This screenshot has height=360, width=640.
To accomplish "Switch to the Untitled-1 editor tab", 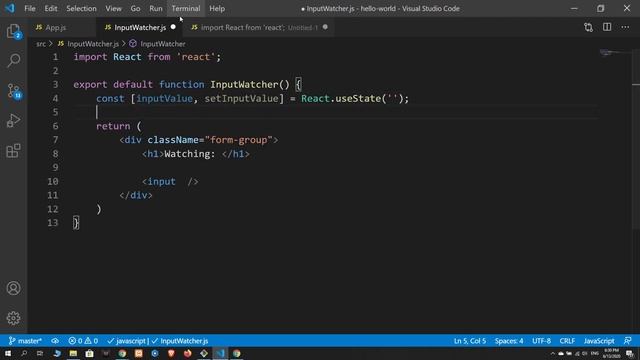I will click(x=259, y=27).
